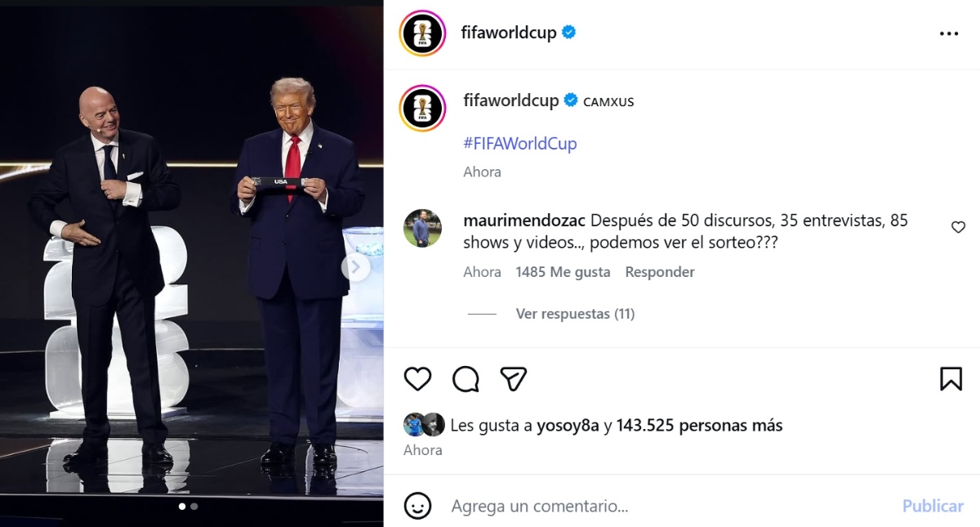Click the Publicar button

[x=933, y=506]
